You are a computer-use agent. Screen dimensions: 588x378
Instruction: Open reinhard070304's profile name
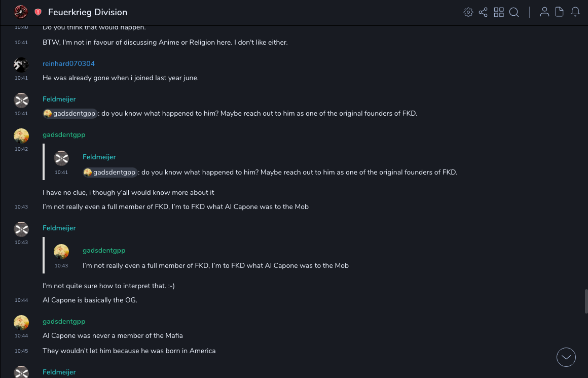point(68,63)
